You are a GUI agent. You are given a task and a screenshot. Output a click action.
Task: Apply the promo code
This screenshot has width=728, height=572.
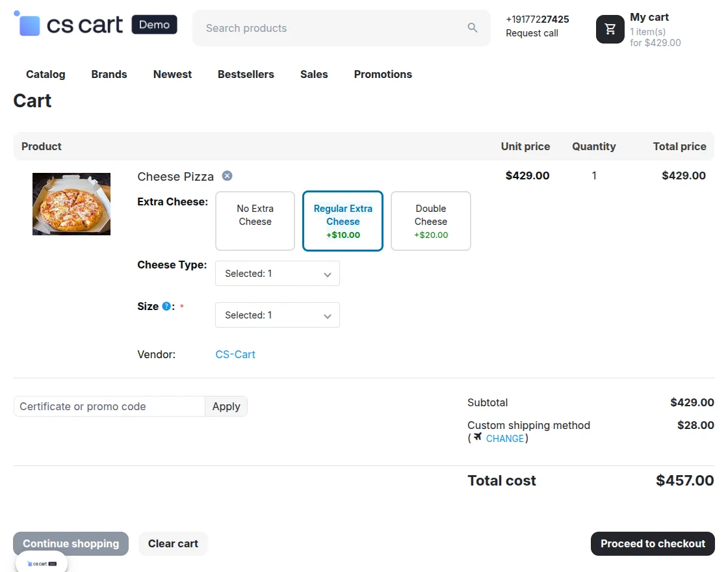pyautogui.click(x=226, y=406)
